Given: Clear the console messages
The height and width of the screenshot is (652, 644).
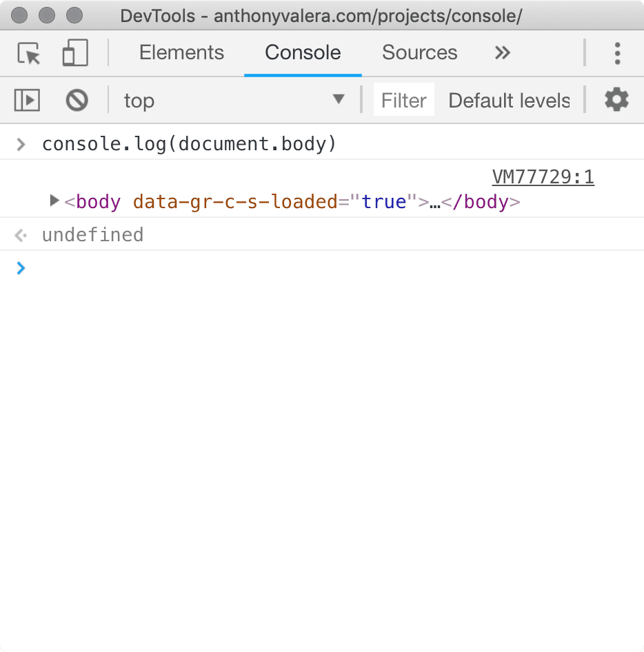Looking at the screenshot, I should pos(77,100).
